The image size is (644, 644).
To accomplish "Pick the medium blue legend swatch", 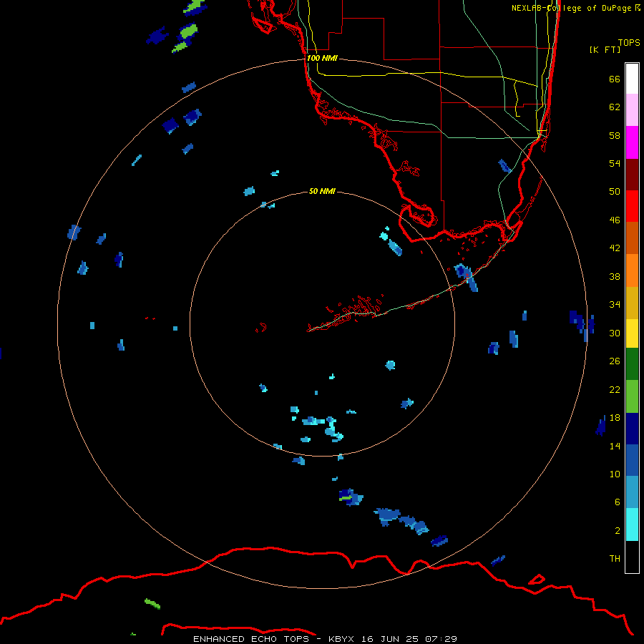I will 632,460.
